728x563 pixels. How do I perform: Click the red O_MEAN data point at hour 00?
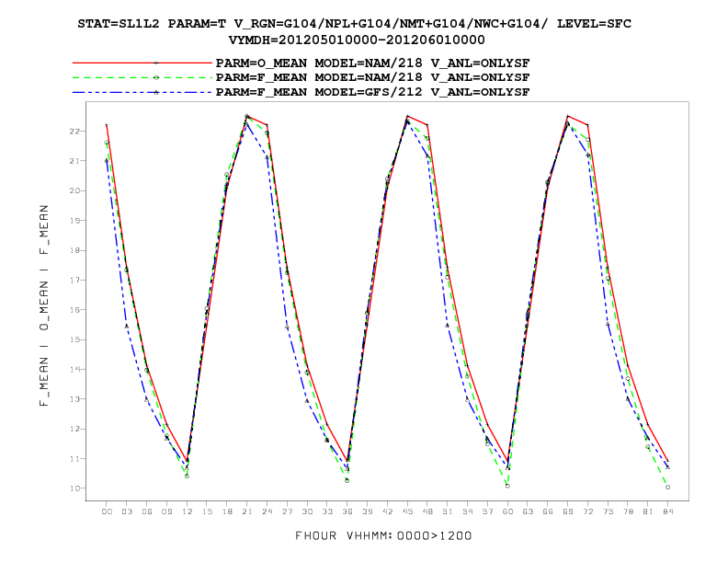(x=107, y=125)
